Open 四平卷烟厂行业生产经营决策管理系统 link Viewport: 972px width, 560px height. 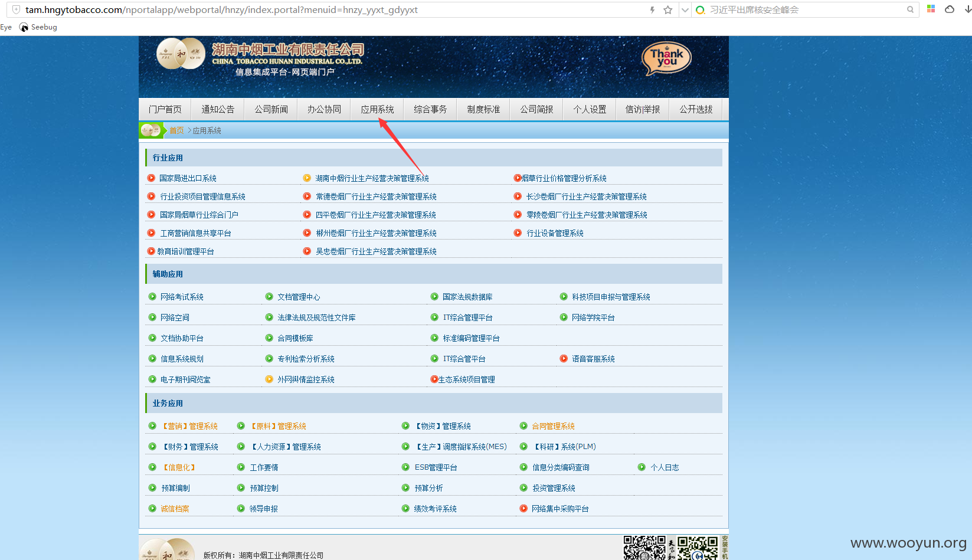click(376, 215)
